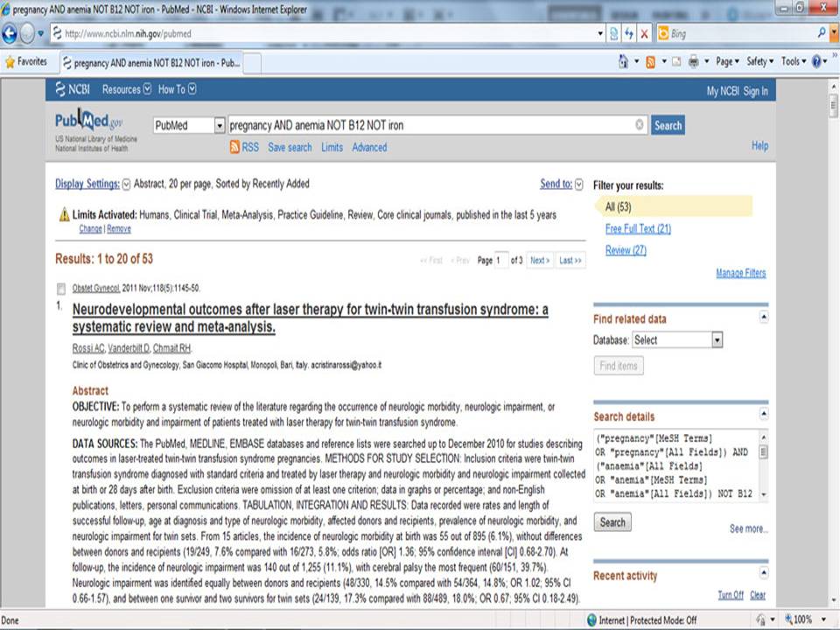Click the browser Back arrow button
The height and width of the screenshot is (630, 840).
pos(10,34)
